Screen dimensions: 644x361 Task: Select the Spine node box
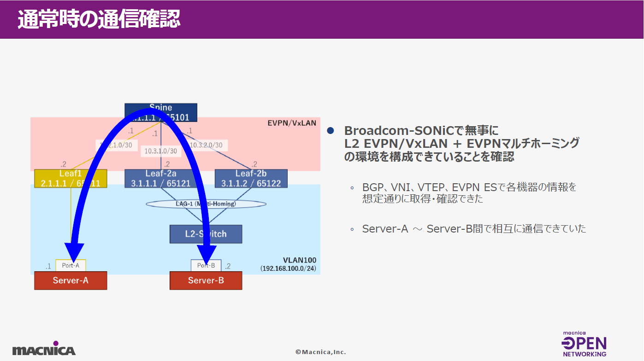[x=161, y=112]
